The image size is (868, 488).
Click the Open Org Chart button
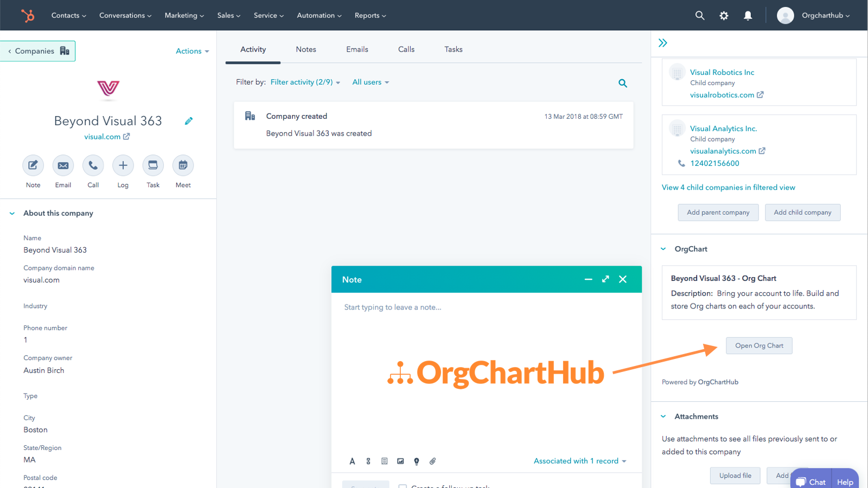tap(758, 345)
